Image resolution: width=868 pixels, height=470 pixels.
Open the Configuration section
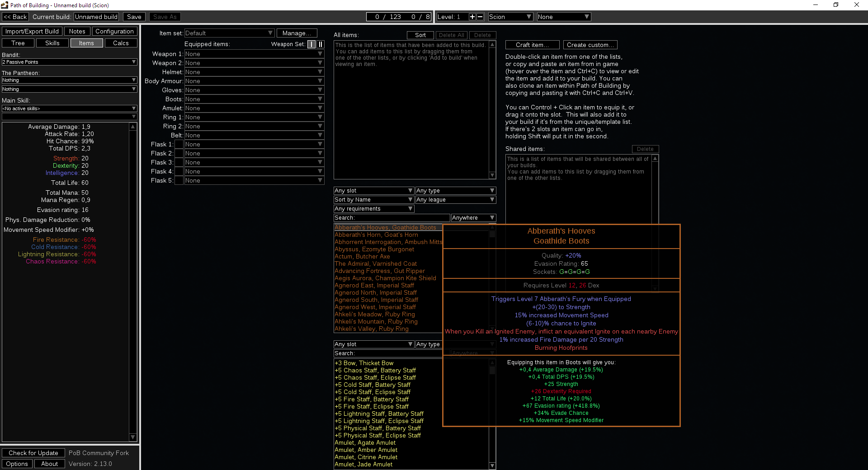coord(115,31)
